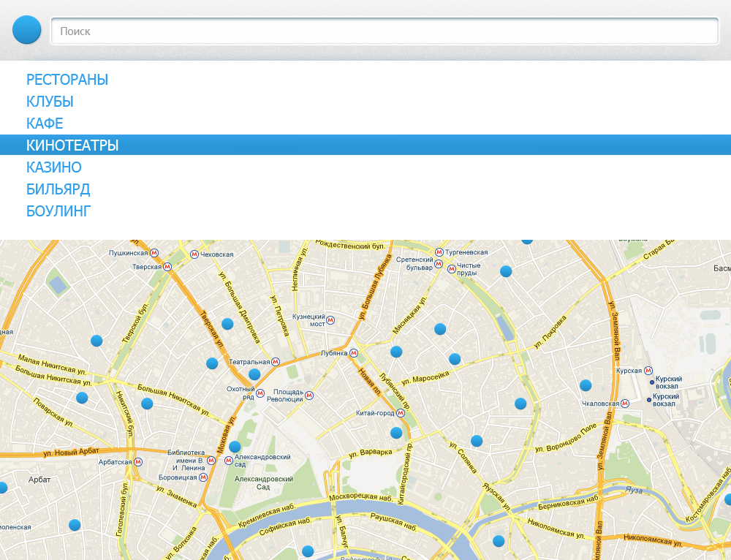Click the blue marker near ул. Солянка

click(x=477, y=441)
